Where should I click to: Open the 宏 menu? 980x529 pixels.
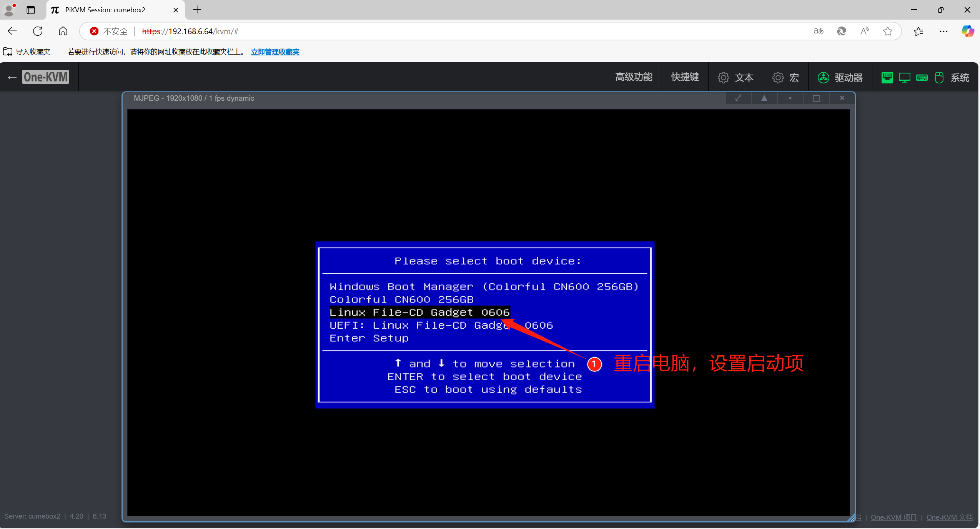(x=785, y=77)
